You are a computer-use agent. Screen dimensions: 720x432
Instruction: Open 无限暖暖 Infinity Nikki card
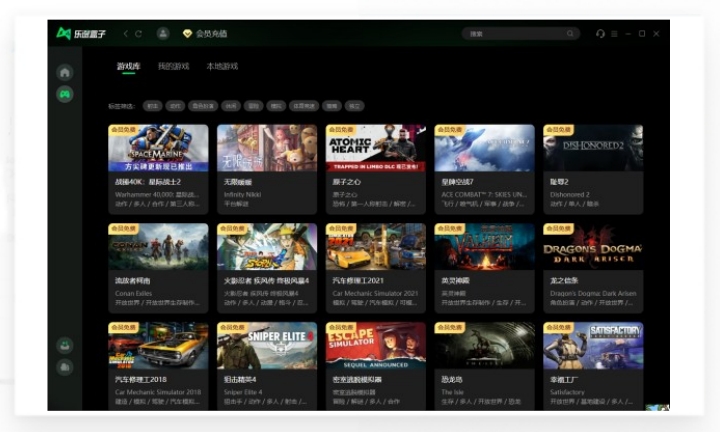click(267, 169)
